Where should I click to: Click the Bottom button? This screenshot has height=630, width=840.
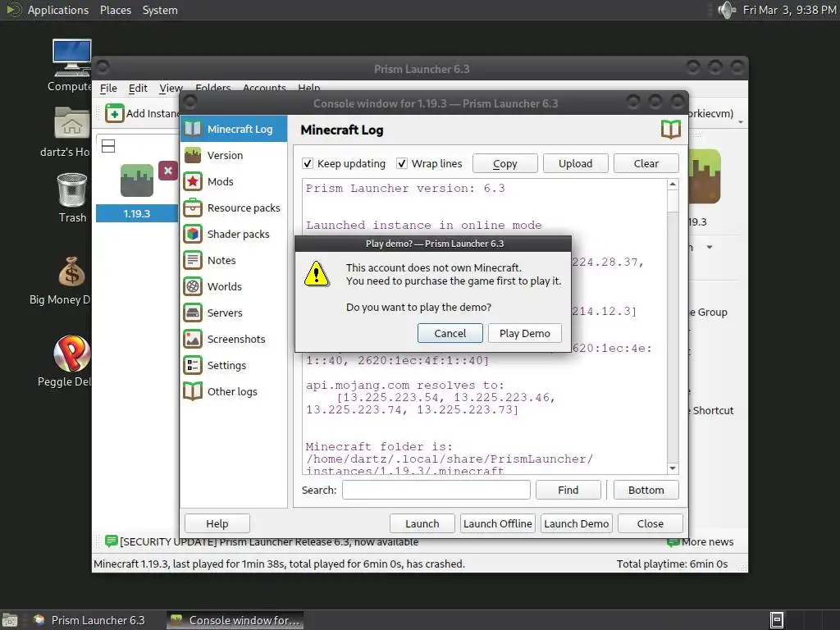(646, 490)
